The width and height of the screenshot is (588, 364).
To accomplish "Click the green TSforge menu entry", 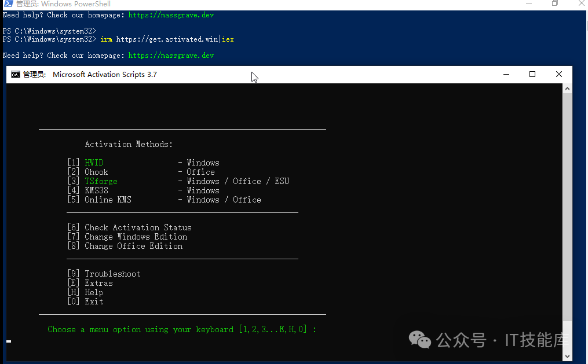I will (x=101, y=181).
